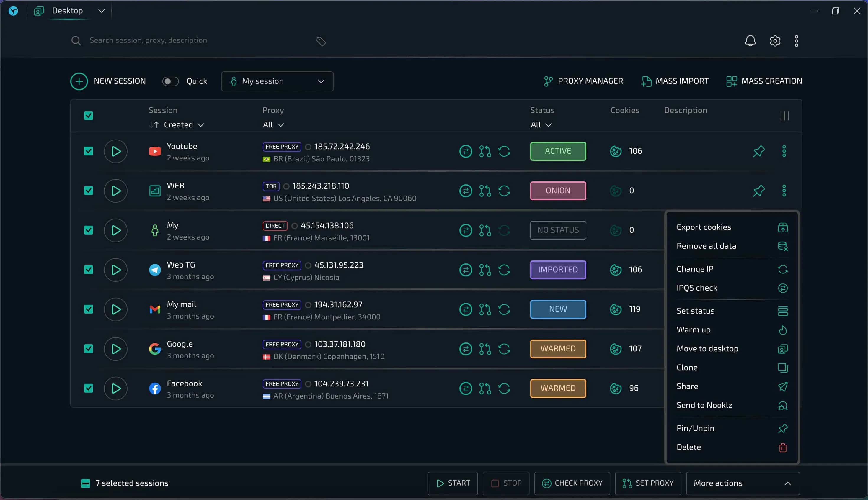This screenshot has width=868, height=500.
Task: Start the Web TG session play icon
Action: [x=116, y=270]
